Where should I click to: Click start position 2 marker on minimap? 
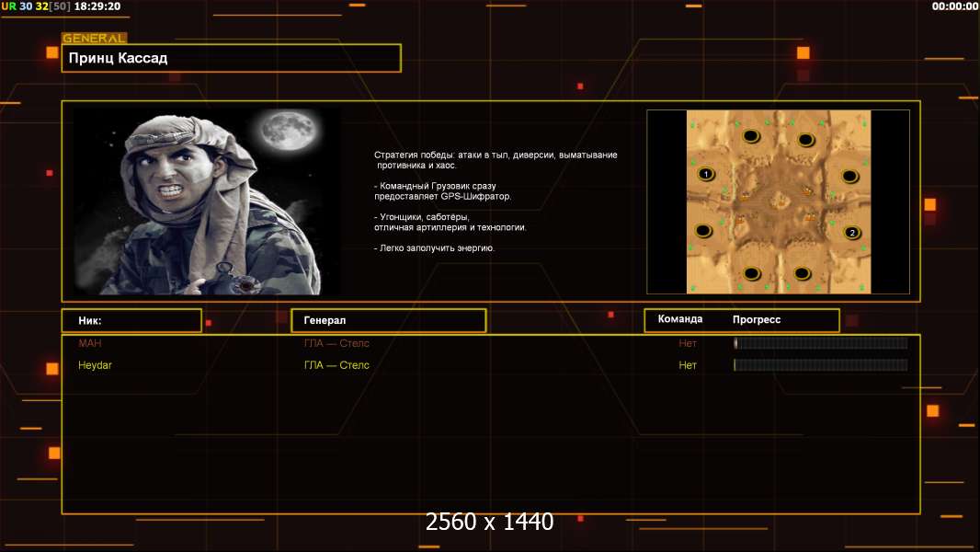click(x=852, y=233)
